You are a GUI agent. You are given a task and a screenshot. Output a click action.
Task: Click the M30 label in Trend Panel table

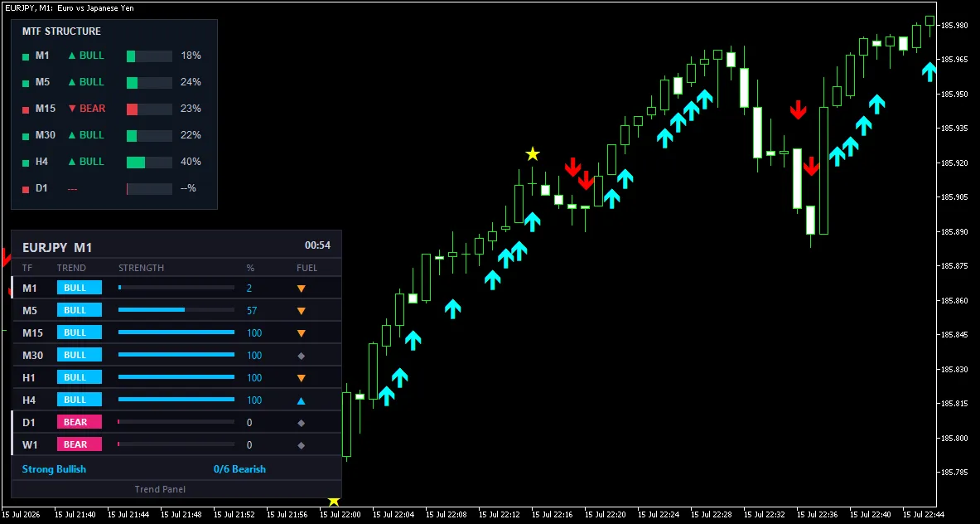pyautogui.click(x=32, y=355)
